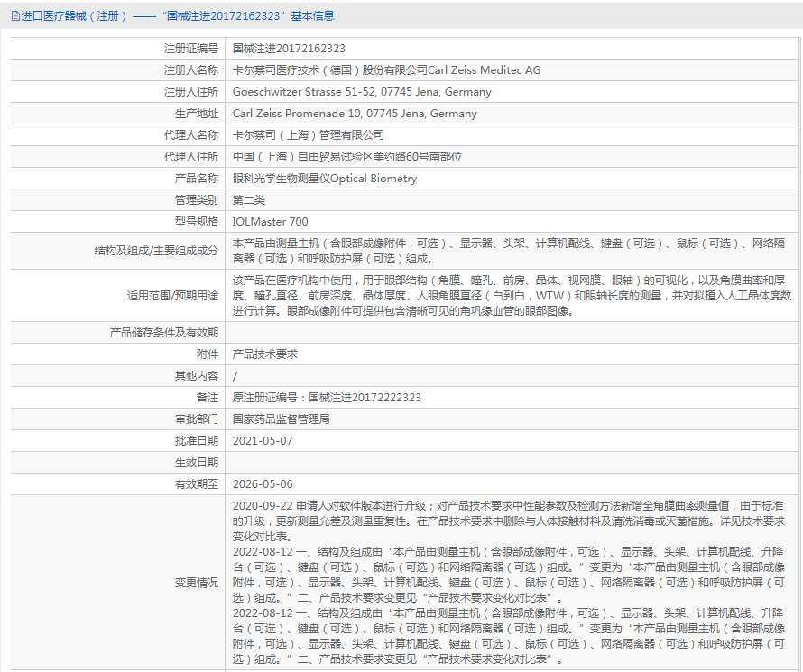Select registration number 国械注进20172162323 value
803x672 pixels.
point(289,49)
